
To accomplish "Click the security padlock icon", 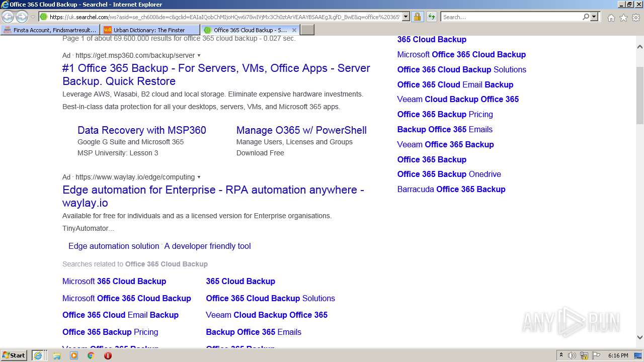I will coord(417,17).
